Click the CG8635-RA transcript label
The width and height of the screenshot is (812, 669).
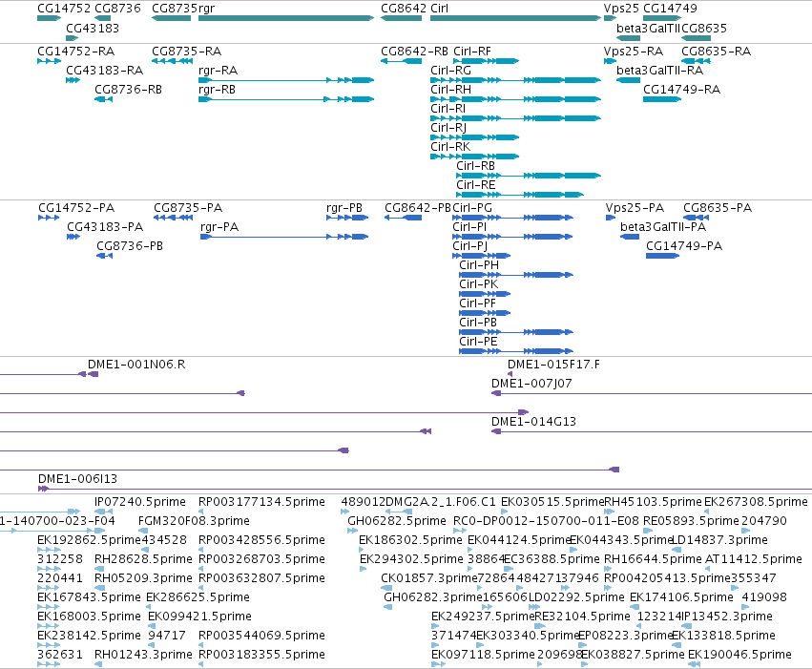click(717, 52)
